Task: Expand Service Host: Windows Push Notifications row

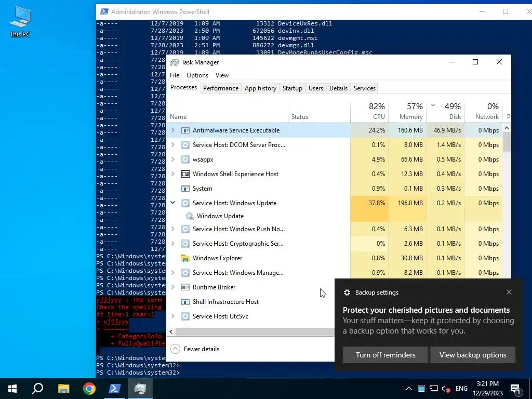Action: pos(172,229)
